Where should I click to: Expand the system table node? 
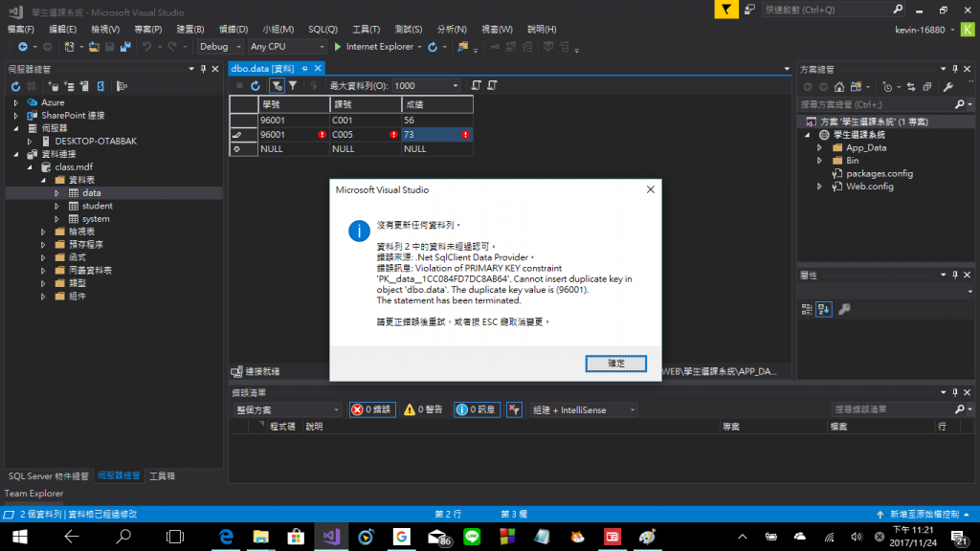[56, 219]
